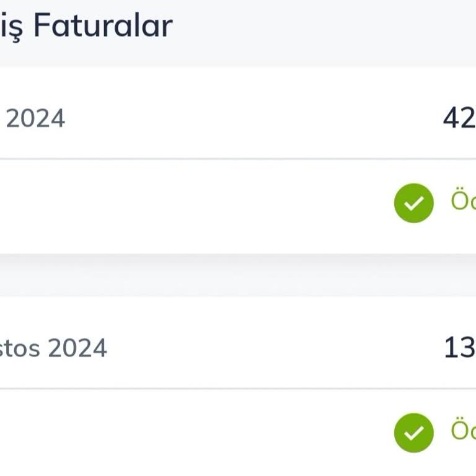Click the partial "iş" word in the heading
The width and height of the screenshot is (476, 476).
(11, 27)
